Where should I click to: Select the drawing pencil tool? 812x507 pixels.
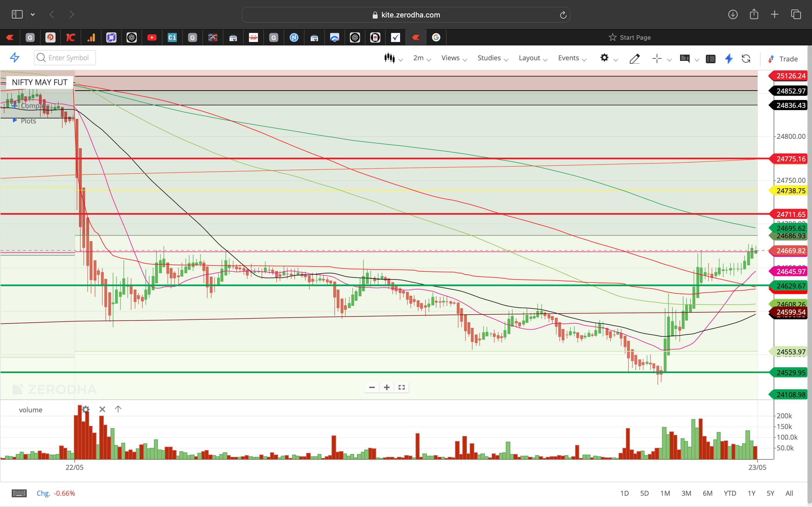[x=635, y=59]
